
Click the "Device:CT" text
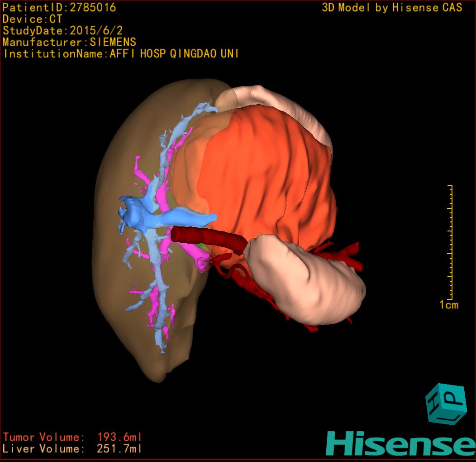click(32, 19)
